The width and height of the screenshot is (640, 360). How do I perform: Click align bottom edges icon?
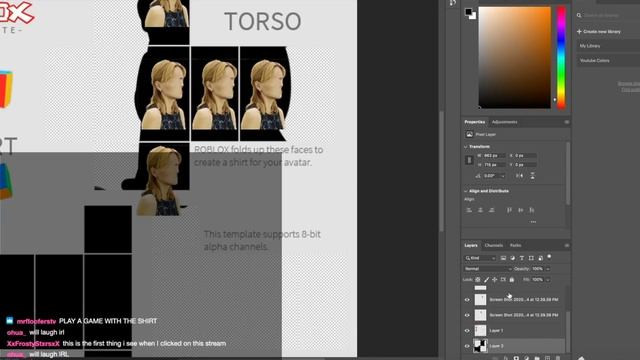coord(532,210)
